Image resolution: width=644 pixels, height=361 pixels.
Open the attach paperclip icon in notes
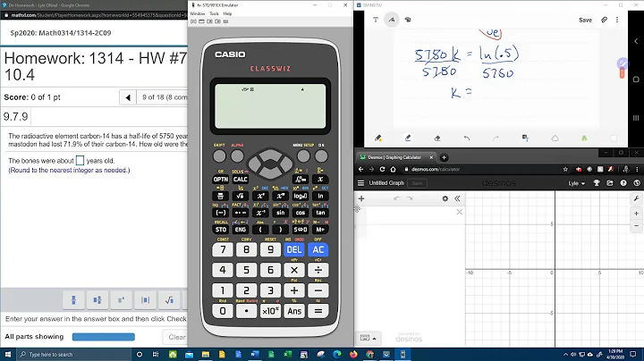604,20
